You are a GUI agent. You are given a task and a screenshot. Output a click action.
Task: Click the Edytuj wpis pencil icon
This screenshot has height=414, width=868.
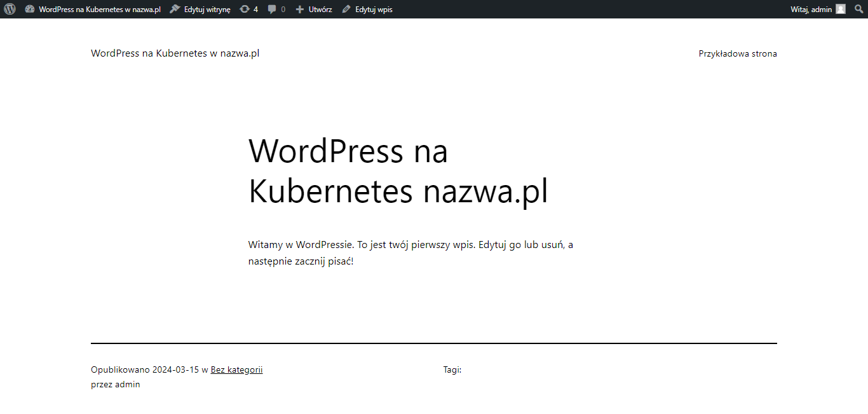346,10
